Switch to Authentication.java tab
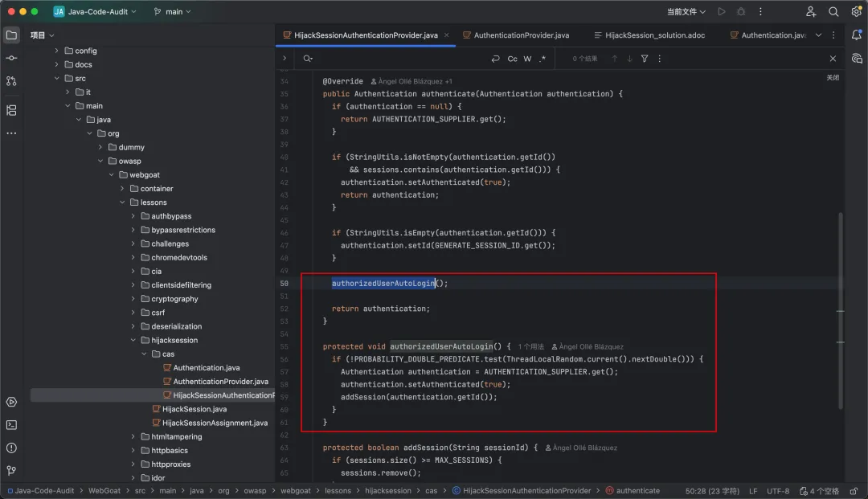868x499 pixels. [768, 35]
